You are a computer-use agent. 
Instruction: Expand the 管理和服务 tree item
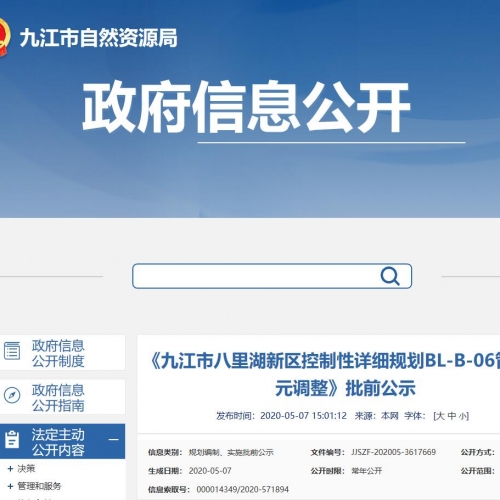point(10,486)
